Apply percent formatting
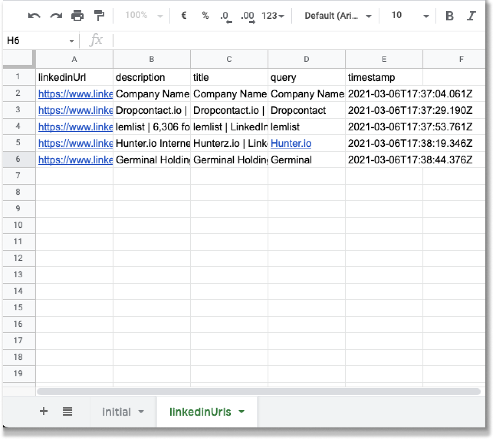 (205, 15)
